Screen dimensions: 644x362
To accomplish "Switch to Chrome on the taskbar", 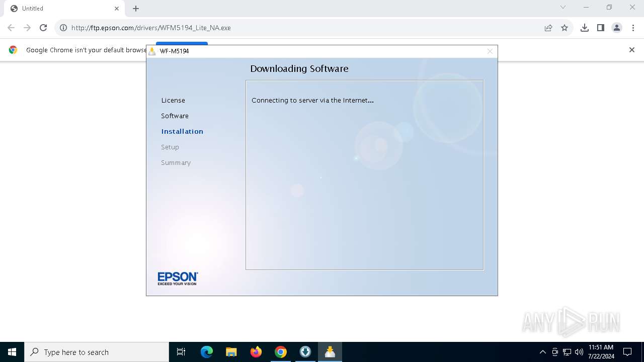I will [280, 352].
